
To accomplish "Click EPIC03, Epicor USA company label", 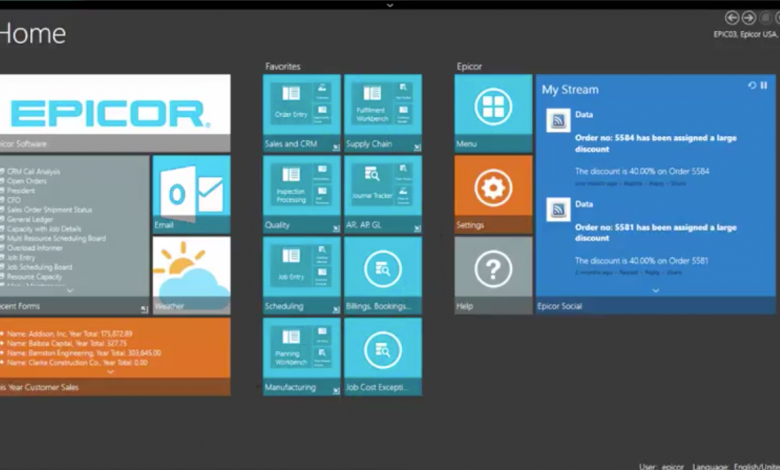I will coord(746,34).
